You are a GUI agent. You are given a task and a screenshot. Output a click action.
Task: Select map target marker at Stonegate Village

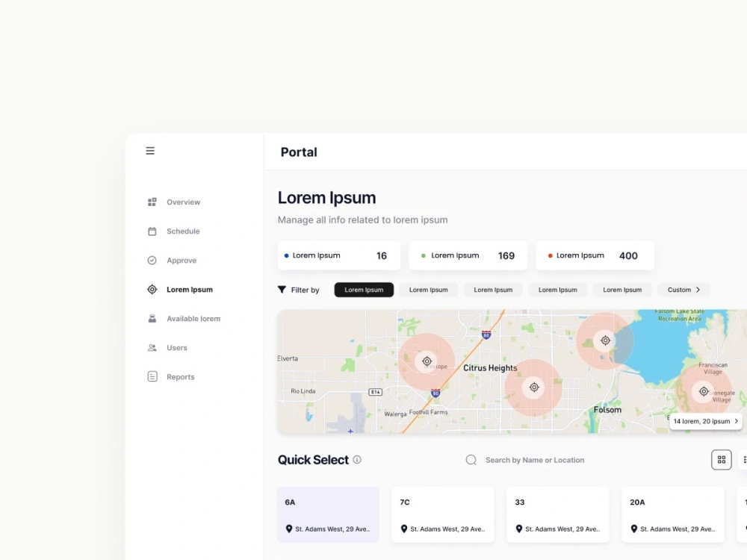(704, 391)
